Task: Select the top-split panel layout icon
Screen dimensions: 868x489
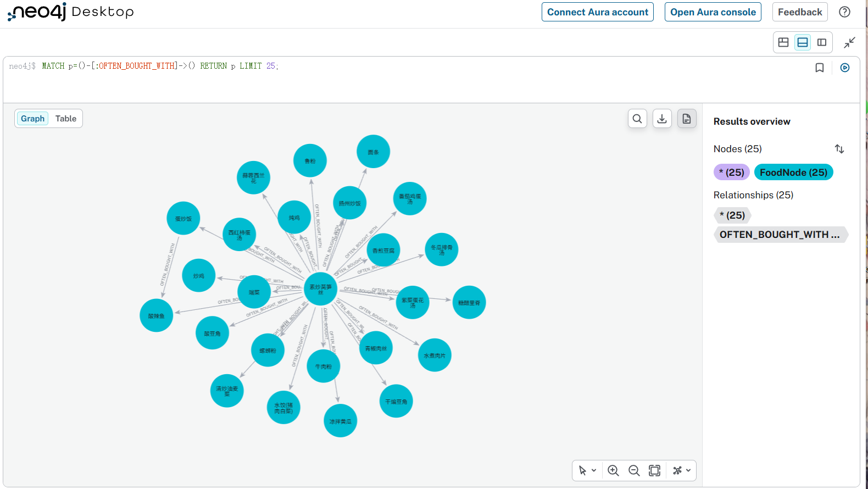Action: [783, 42]
